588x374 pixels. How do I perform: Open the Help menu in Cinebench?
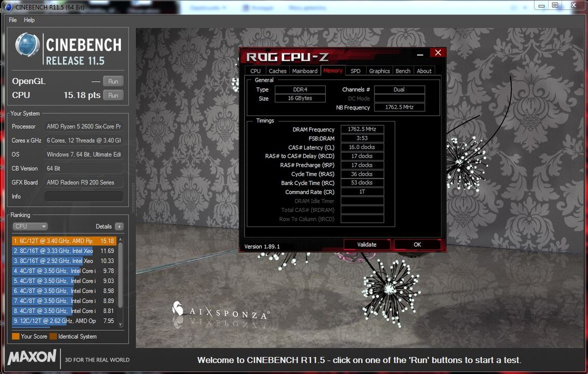coord(29,20)
